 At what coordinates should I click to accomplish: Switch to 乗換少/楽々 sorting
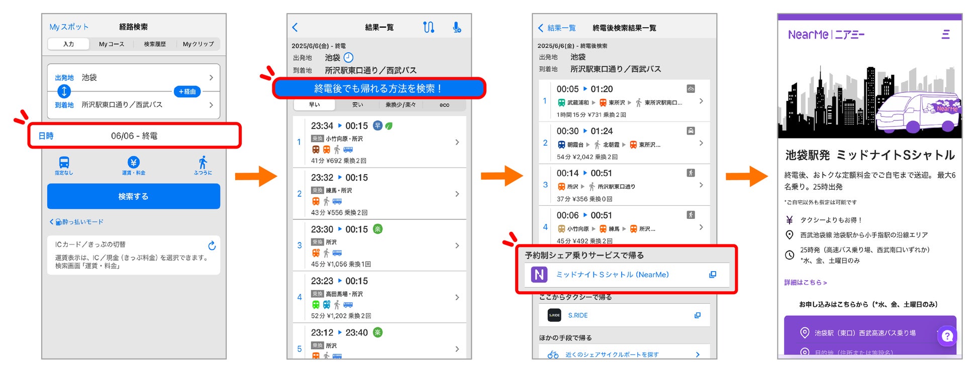point(401,105)
